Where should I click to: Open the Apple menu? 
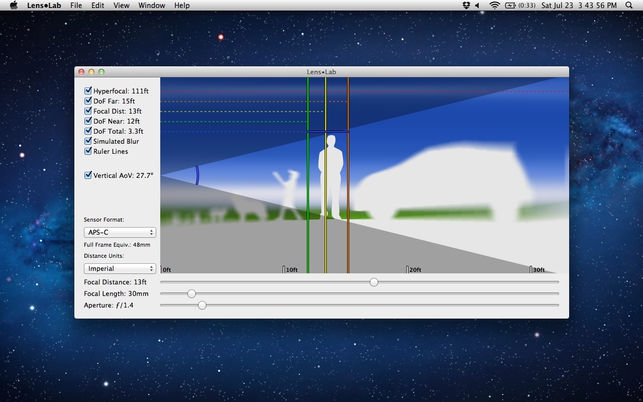point(14,6)
